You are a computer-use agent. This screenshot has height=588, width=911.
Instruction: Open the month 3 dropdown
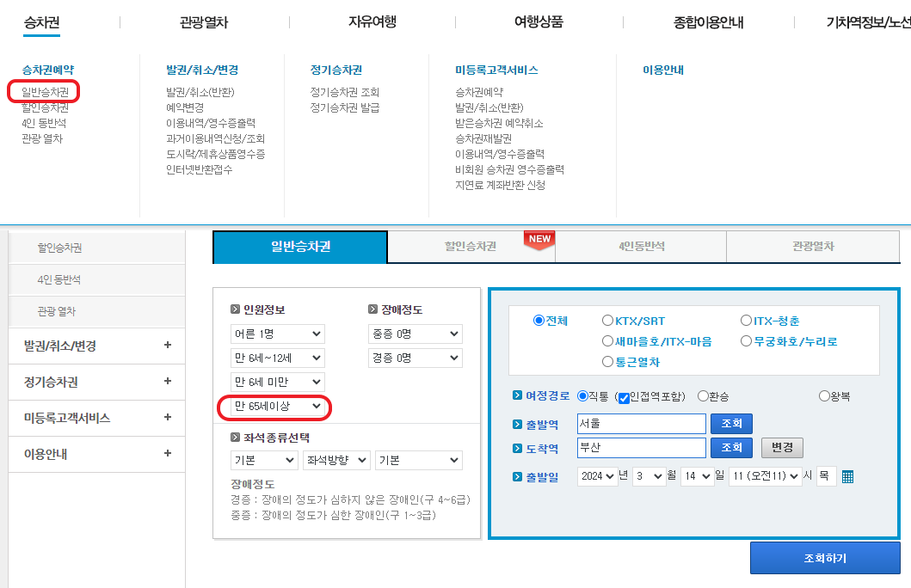pos(649,476)
